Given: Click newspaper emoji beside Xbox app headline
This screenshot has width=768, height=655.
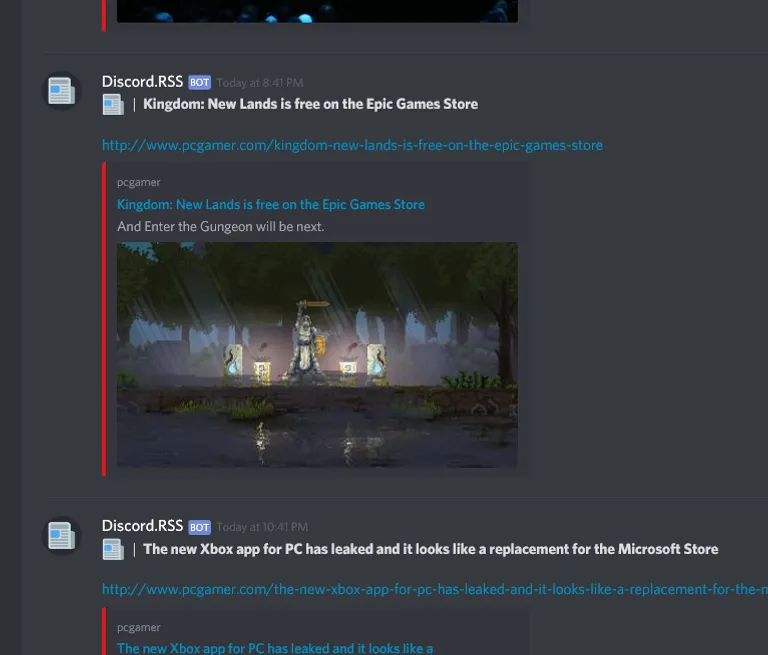Looking at the screenshot, I should (113, 549).
